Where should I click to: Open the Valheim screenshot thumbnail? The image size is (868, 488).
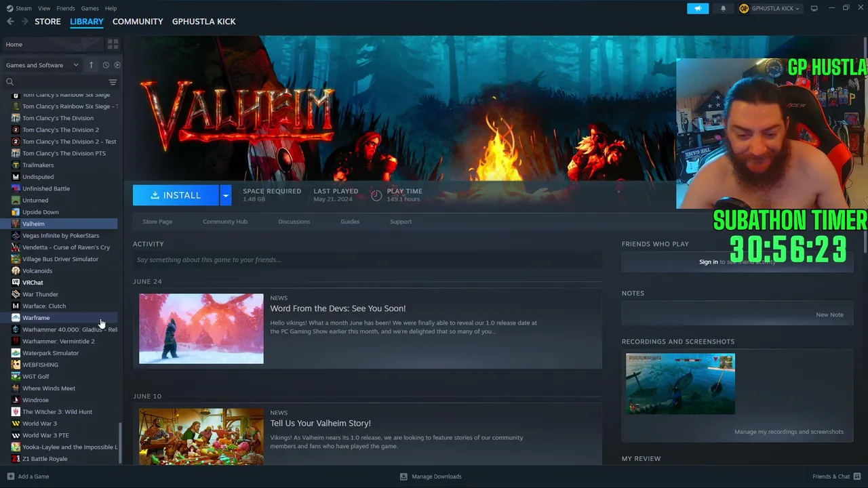(x=680, y=384)
